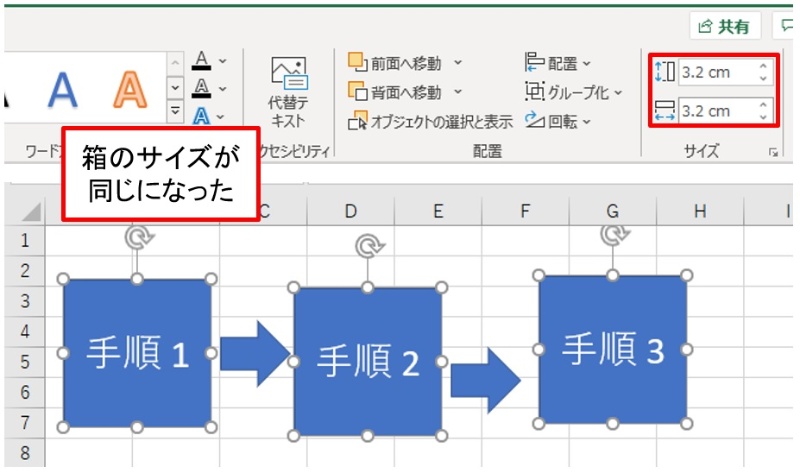Click the shape height 3.2 cm field
Viewport: 800px width, 473px height.
(x=715, y=73)
